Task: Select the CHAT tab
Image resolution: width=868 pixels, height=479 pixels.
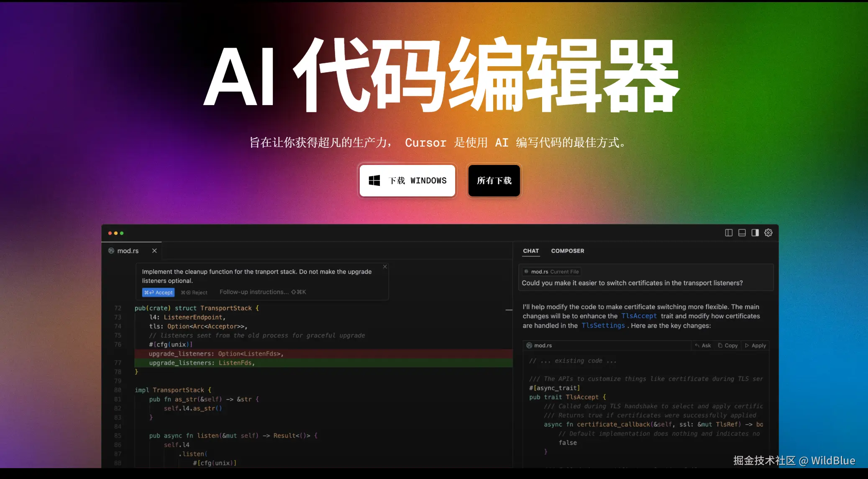Action: coord(531,251)
